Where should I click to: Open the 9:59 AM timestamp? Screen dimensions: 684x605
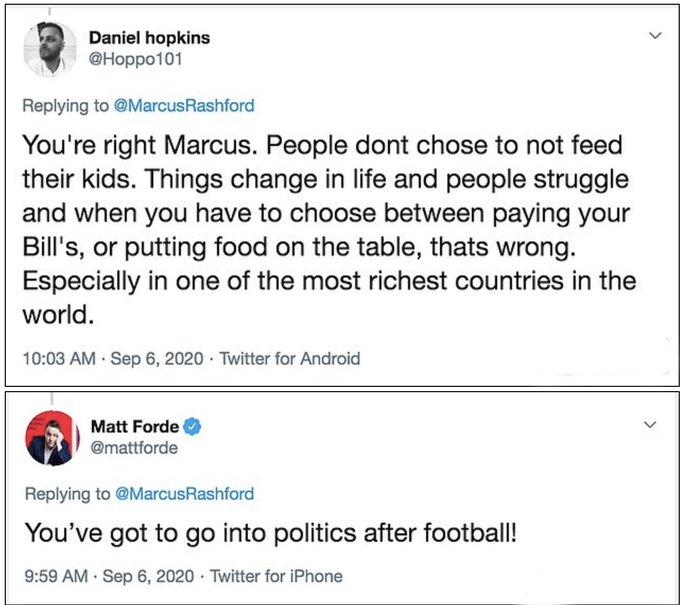53,576
